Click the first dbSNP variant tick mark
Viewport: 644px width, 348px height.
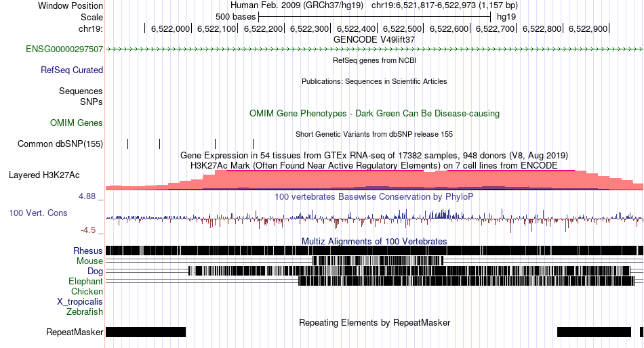click(x=128, y=144)
